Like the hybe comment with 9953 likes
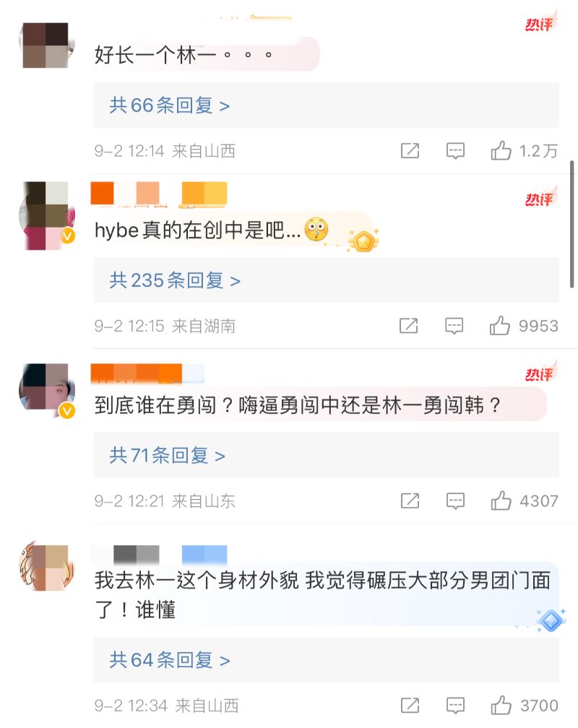Viewport: 578px width, 728px height. 499,326
